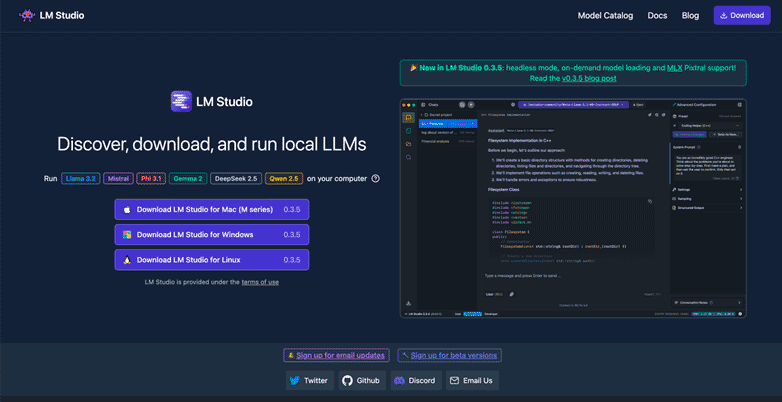The height and width of the screenshot is (402, 782).
Task: Open the Twitter link
Action: point(309,381)
